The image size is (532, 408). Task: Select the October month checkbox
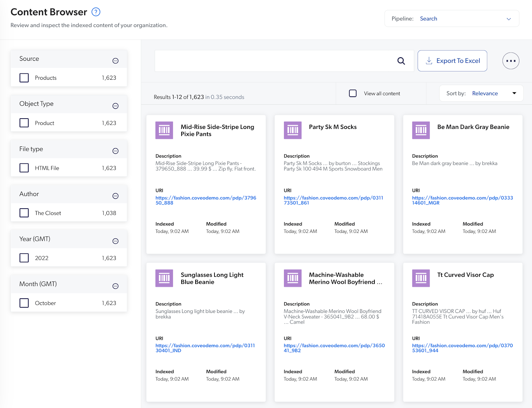click(24, 303)
